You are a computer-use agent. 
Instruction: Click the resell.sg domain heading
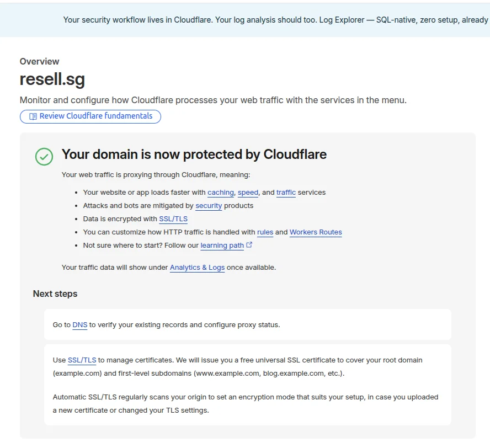pos(52,79)
